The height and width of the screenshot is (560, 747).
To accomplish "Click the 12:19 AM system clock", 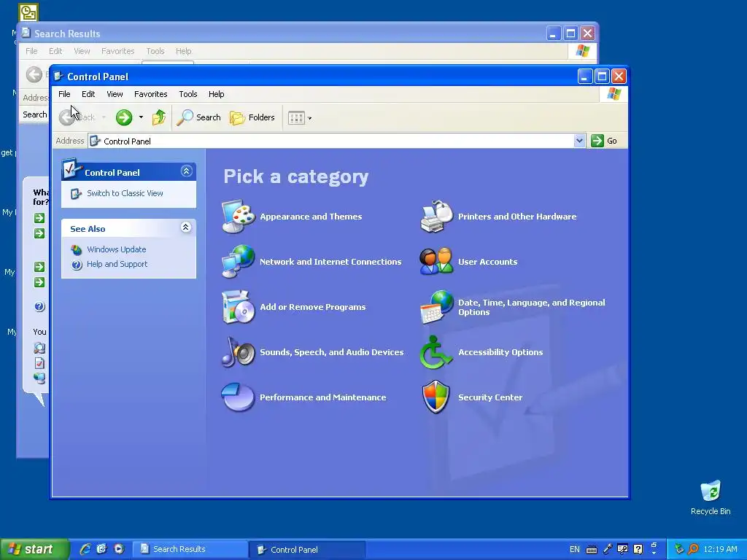I will click(720, 549).
